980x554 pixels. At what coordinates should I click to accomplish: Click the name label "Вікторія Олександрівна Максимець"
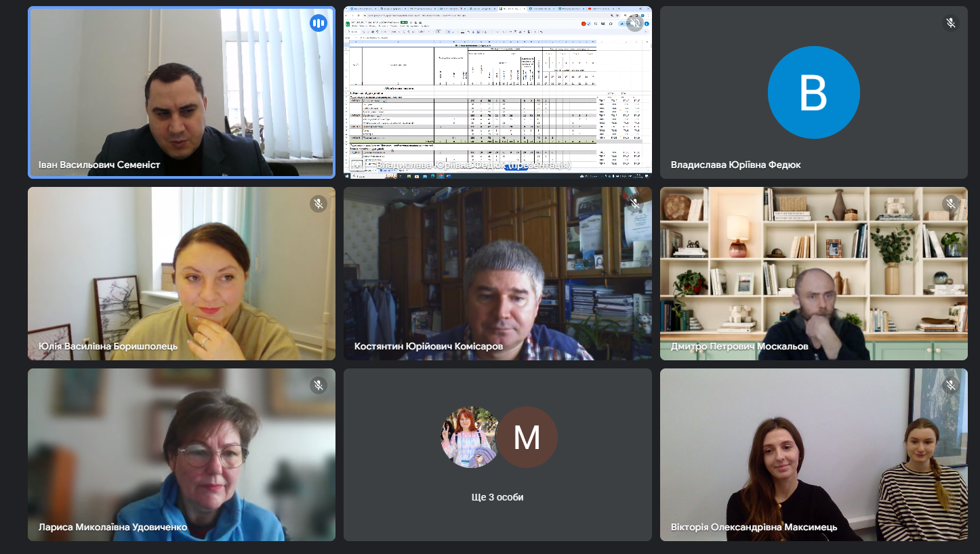pyautogui.click(x=754, y=527)
